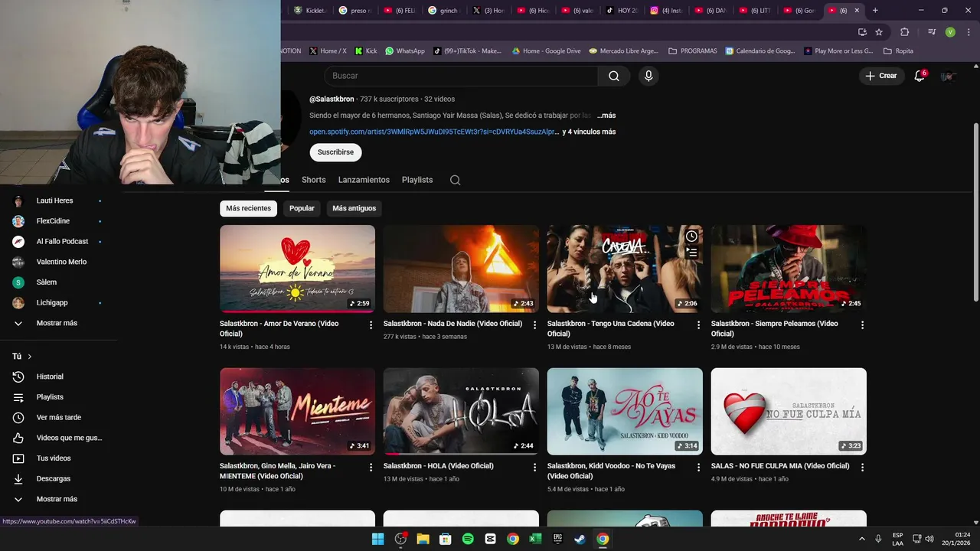Screen dimensions: 980x551
Task: Bookmark this page with the star icon
Action: click(x=879, y=32)
